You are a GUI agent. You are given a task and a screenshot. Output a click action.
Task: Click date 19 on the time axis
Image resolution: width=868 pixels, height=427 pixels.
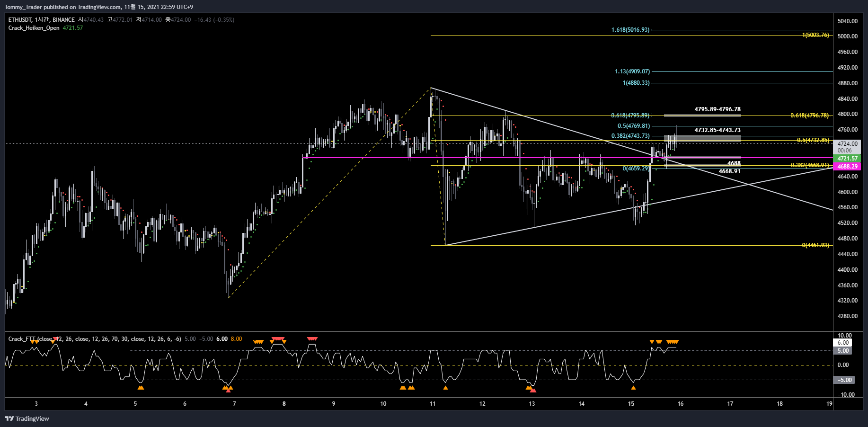[x=829, y=404]
